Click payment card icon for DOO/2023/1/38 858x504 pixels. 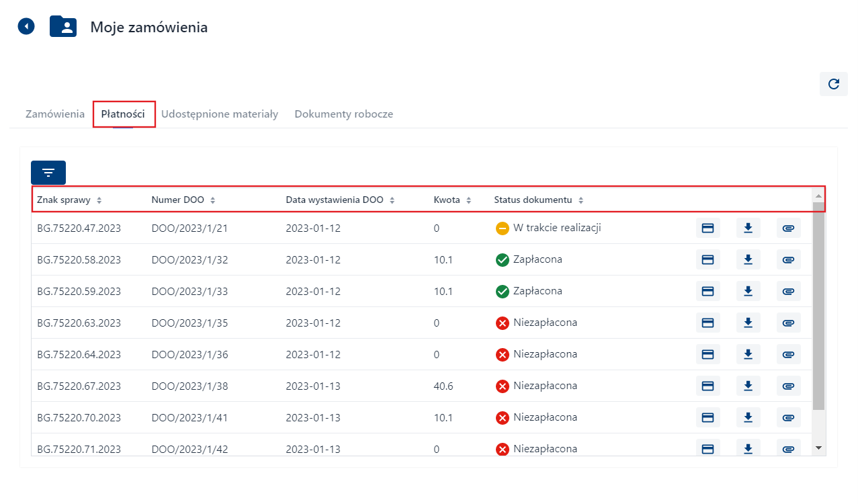pyautogui.click(x=707, y=386)
